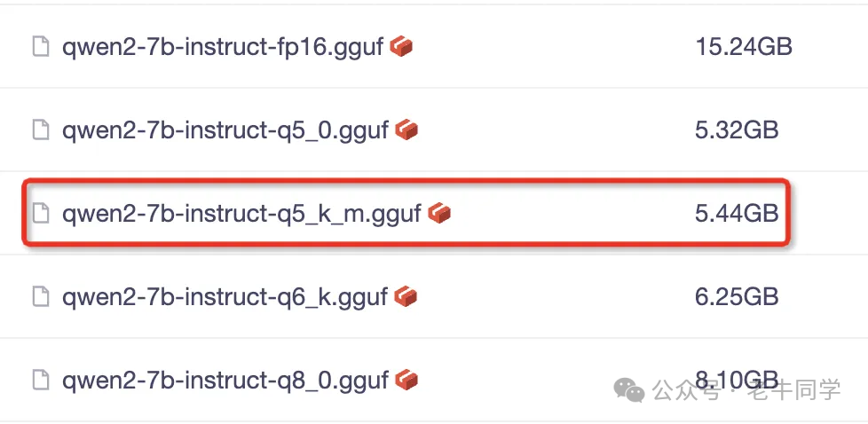Click the red LFS cube after fp16.gguf
The image size is (868, 424).
(401, 46)
